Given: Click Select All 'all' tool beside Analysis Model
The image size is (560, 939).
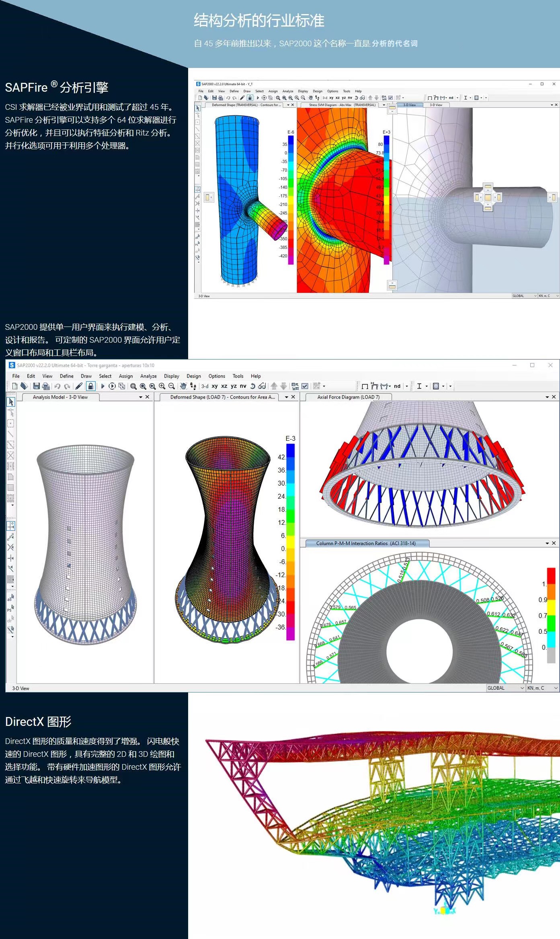Looking at the screenshot, I should pyautogui.click(x=10, y=598).
